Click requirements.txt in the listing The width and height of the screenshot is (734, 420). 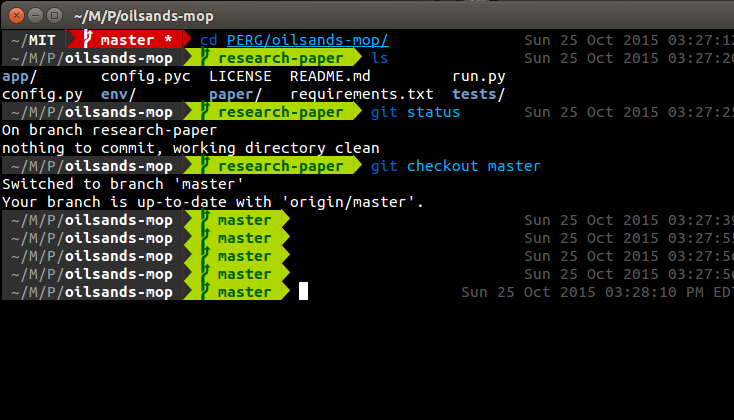[x=362, y=94]
